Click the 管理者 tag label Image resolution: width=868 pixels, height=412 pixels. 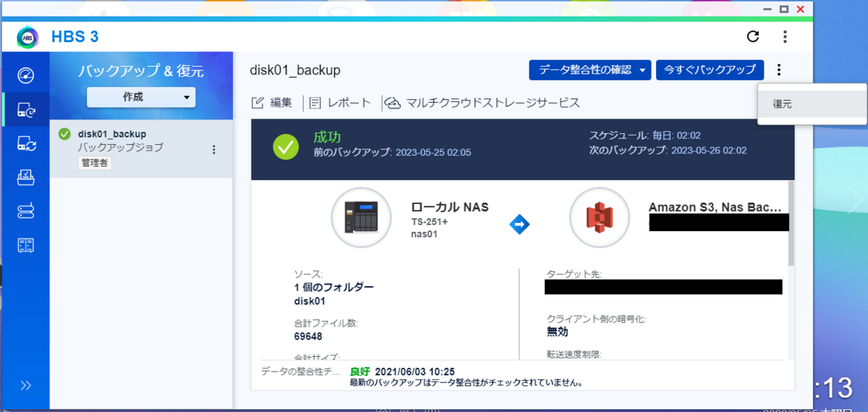click(95, 164)
